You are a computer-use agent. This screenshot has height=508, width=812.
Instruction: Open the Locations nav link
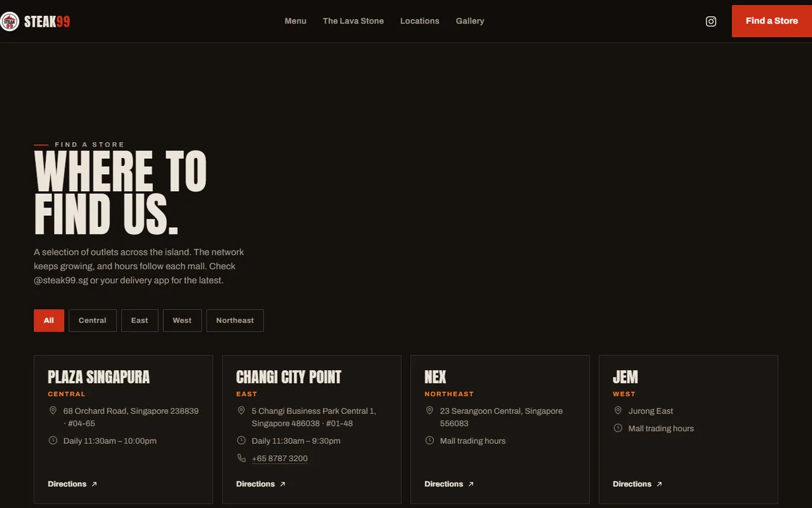420,21
